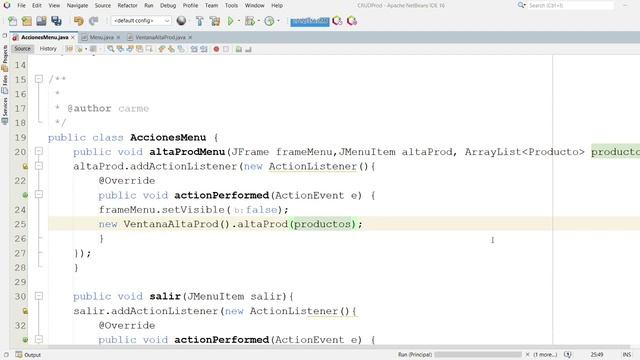The image size is (640, 360).
Task: Click the Profile Project toolbar icon
Action: coord(269,21)
